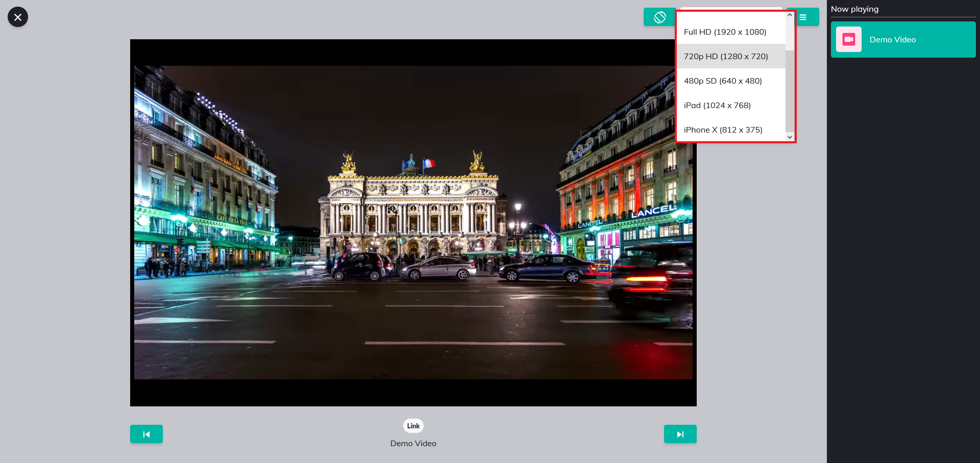Image resolution: width=980 pixels, height=463 pixels.
Task: Click the Paris opera video preview
Action: point(413,222)
